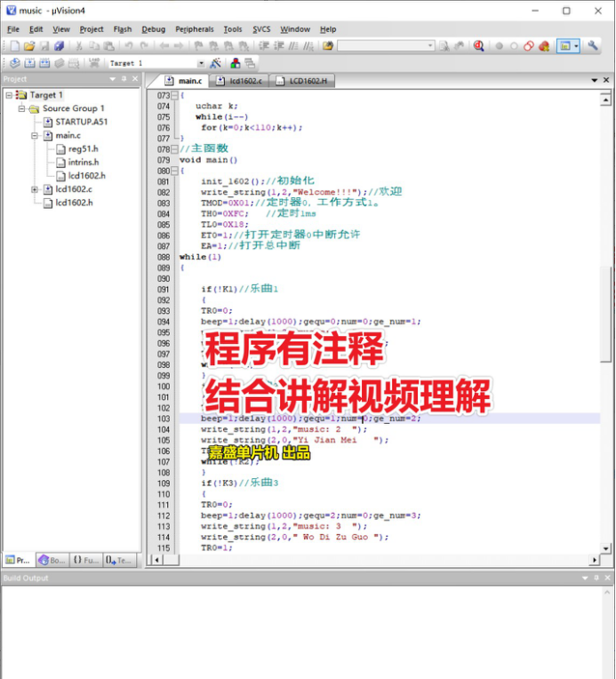Indent selected lines icon
Screen dimensions: 616x679
pos(264,46)
